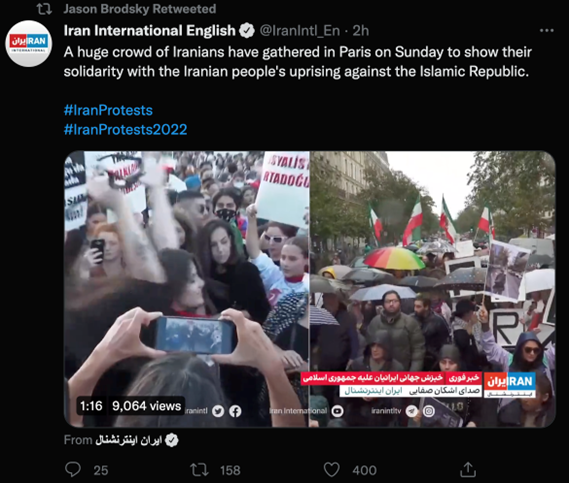Open Iran International English profile name
Screen dimensions: 569x483
(150, 31)
